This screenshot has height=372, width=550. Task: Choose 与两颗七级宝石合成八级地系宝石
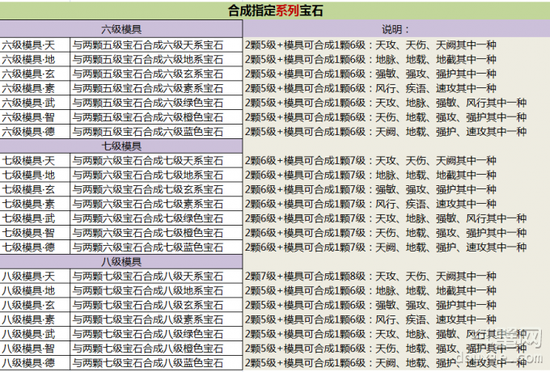tap(156, 291)
